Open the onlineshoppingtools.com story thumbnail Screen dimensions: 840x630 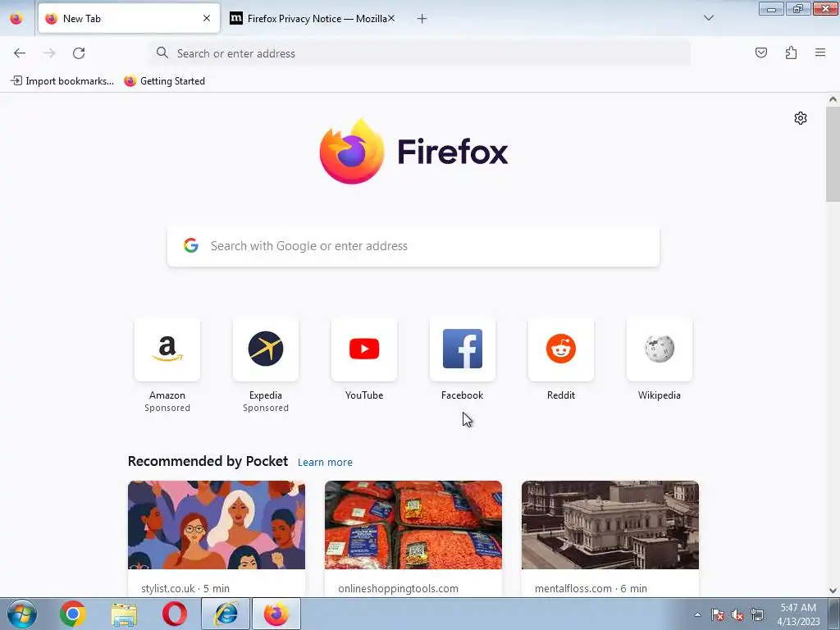(413, 525)
